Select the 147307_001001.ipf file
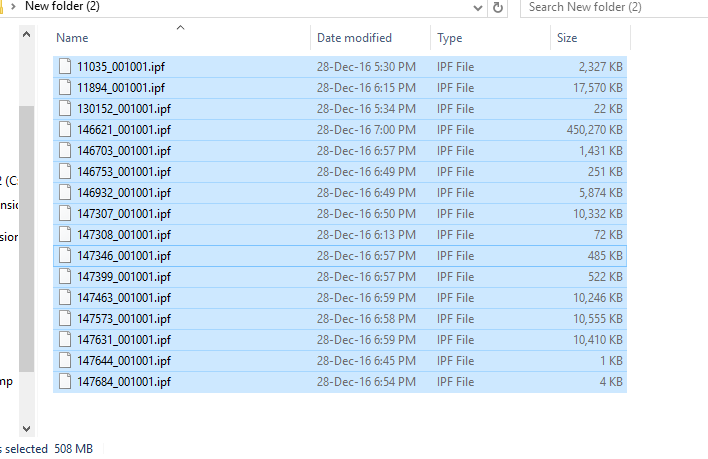 pyautogui.click(x=124, y=213)
